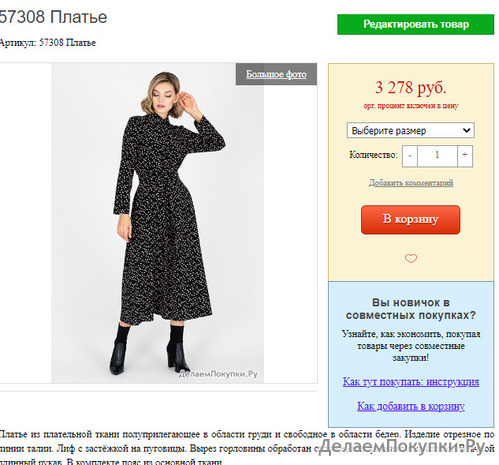Click the red 'В корзину' button

[411, 220]
